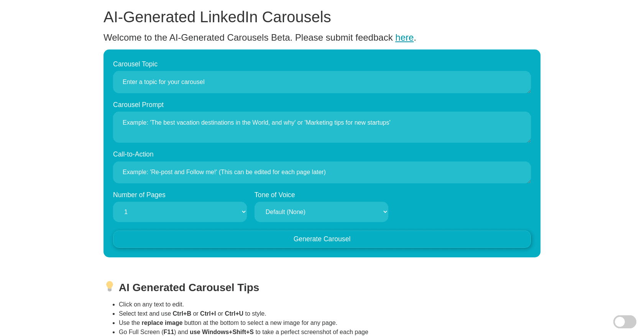This screenshot has height=336, width=644.
Task: Click the resize grip of the Carousel Prompt box
Action: pyautogui.click(x=529, y=141)
